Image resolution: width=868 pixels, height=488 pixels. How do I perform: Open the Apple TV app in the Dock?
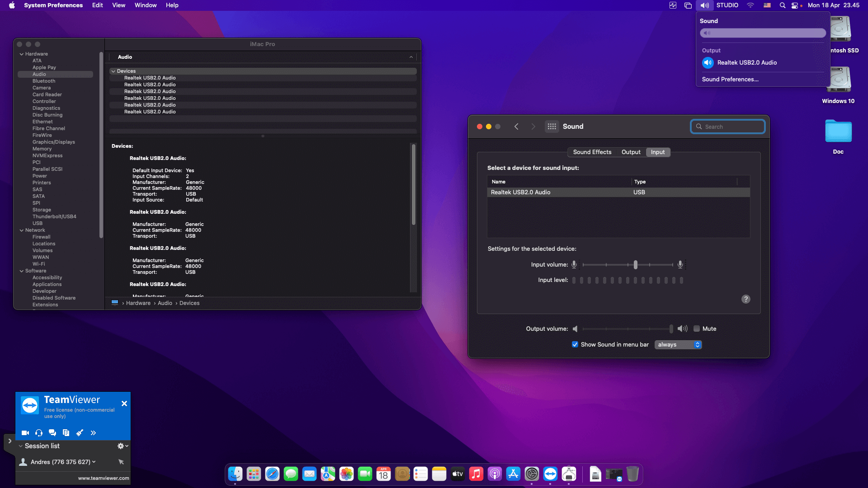pyautogui.click(x=458, y=474)
